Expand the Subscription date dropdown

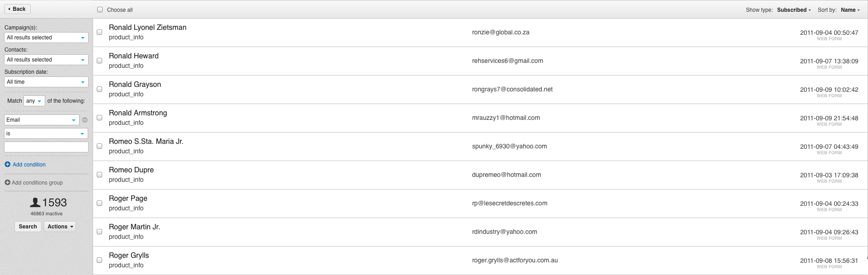tap(46, 82)
